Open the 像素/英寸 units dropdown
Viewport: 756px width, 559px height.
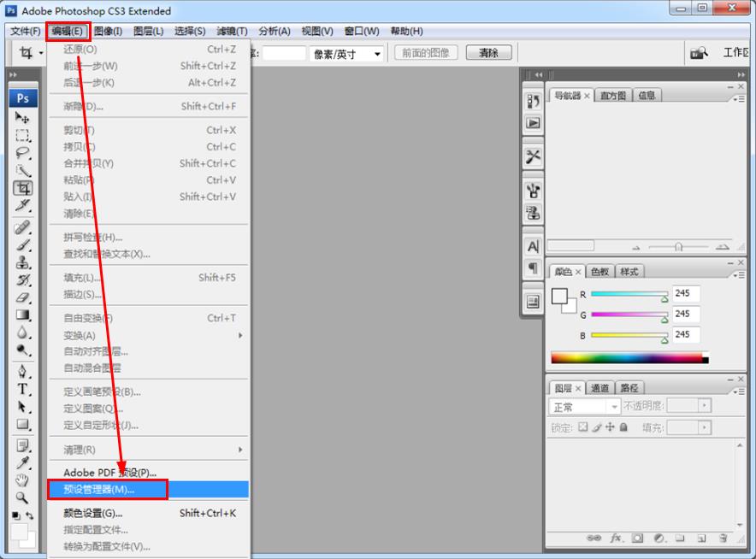(347, 54)
